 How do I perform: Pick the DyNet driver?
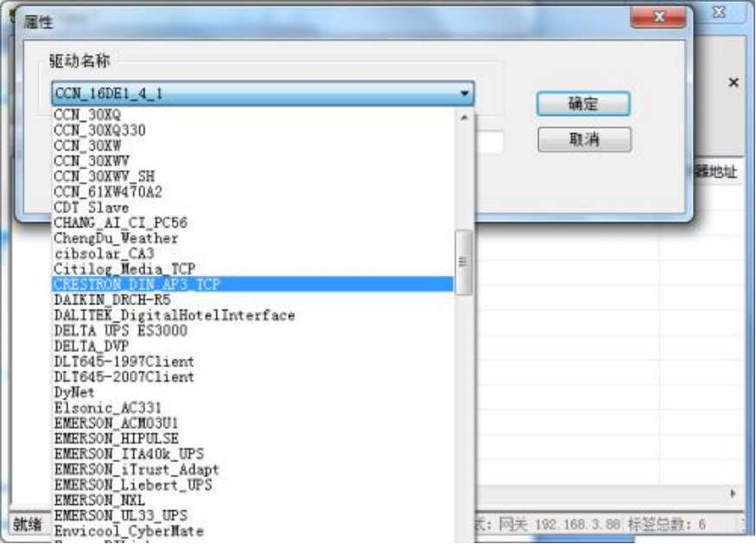(x=253, y=393)
